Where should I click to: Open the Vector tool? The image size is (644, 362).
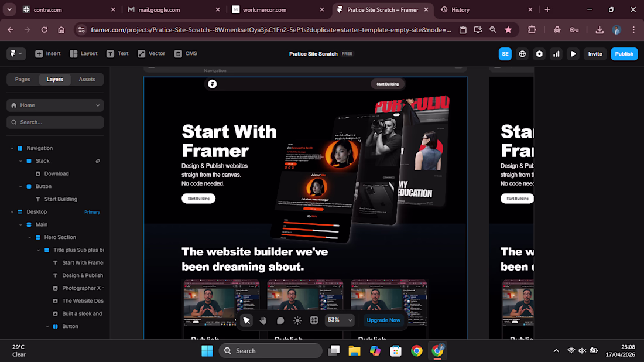pos(151,54)
